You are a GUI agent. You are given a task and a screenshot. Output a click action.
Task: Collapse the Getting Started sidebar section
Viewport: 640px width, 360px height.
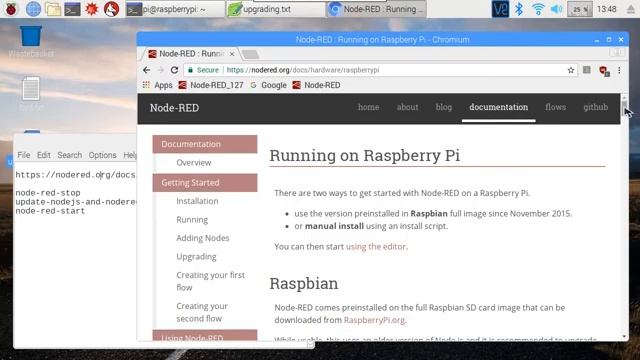click(205, 182)
